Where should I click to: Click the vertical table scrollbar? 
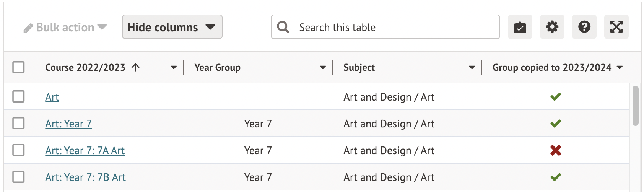635,106
